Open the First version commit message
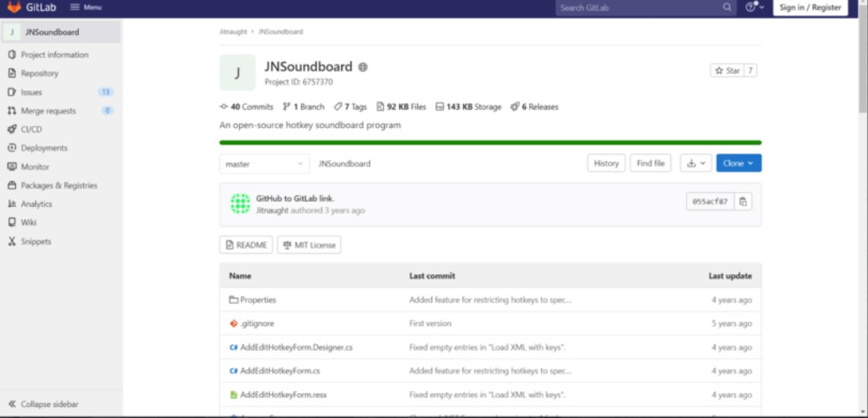Viewport: 868px width, 418px height. point(430,323)
